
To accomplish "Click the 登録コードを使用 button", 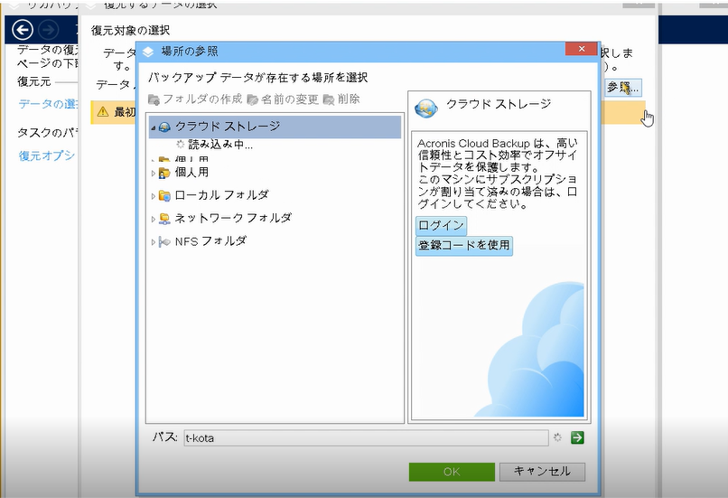I will click(x=464, y=245).
